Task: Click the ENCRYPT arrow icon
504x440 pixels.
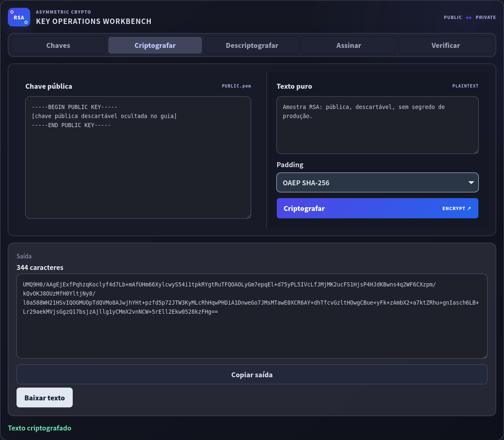Action: tap(469, 208)
